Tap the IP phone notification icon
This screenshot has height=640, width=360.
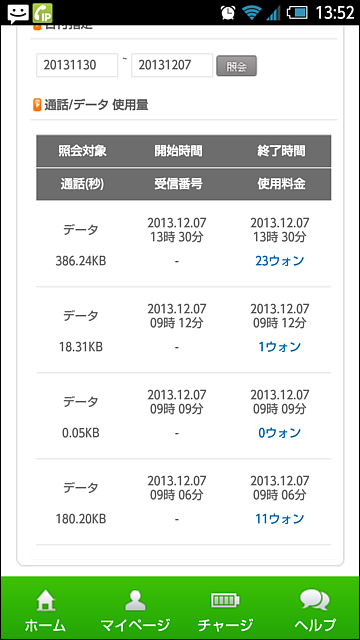tap(42, 13)
